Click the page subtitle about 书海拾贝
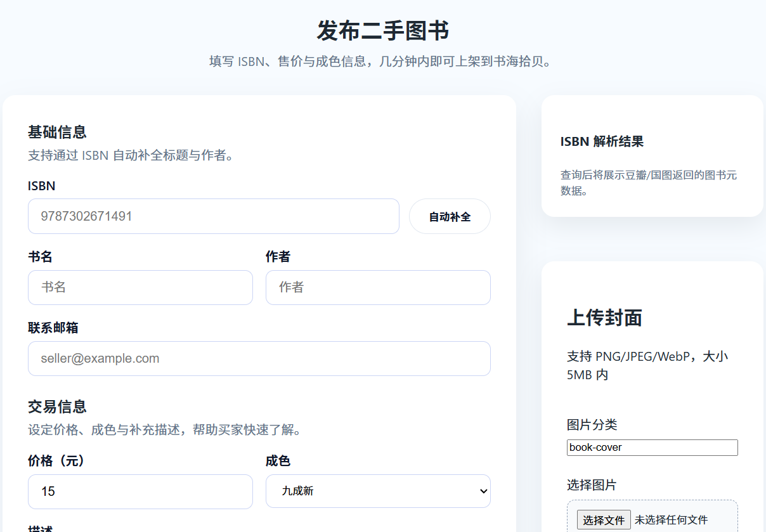 coord(383,62)
